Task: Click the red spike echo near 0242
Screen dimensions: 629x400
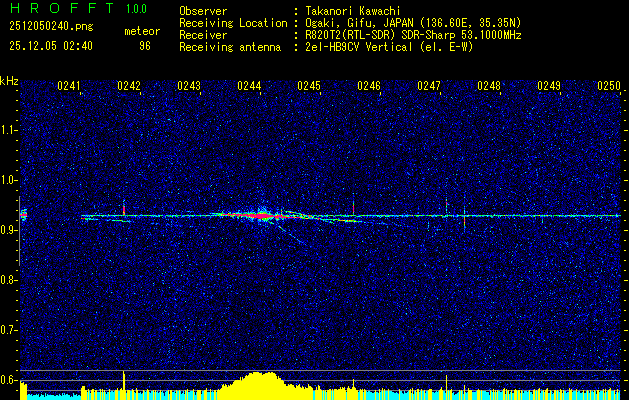Action: (124, 209)
